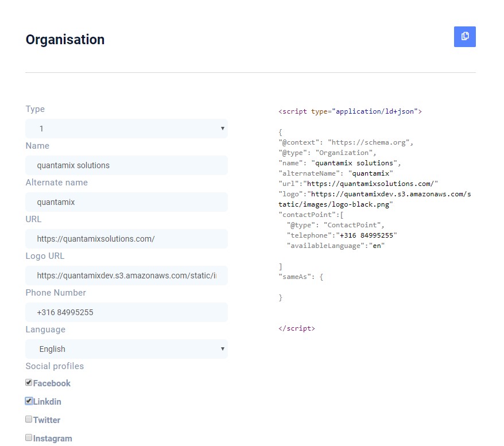
Task: Focus the Alternate name input field
Action: click(126, 202)
